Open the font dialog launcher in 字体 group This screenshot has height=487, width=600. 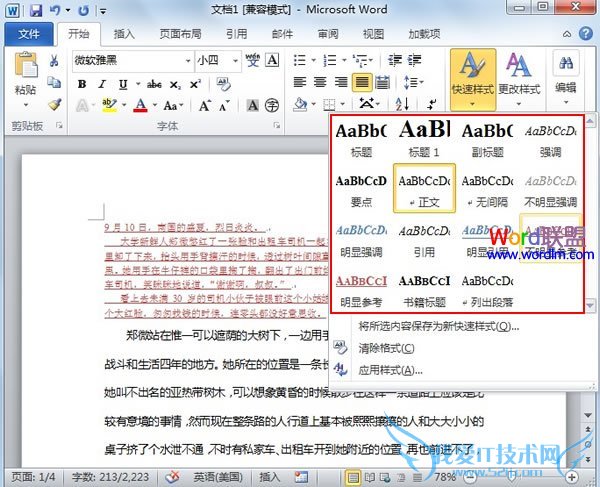click(277, 125)
